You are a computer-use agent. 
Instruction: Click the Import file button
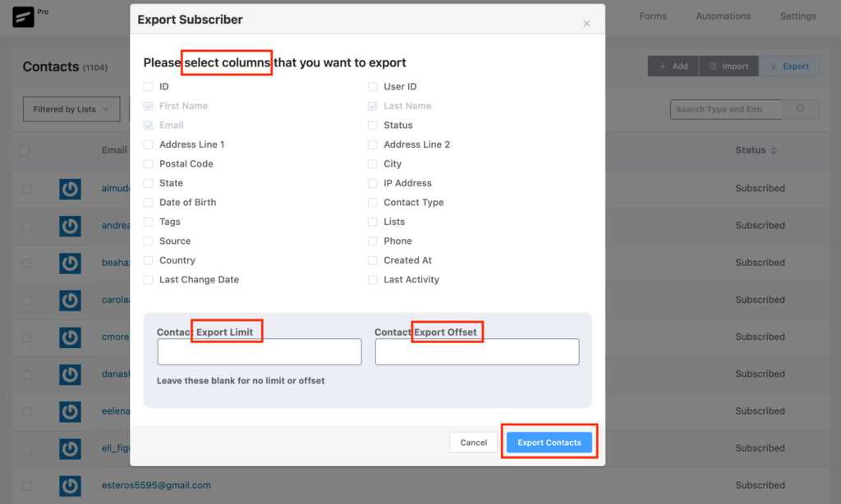728,66
